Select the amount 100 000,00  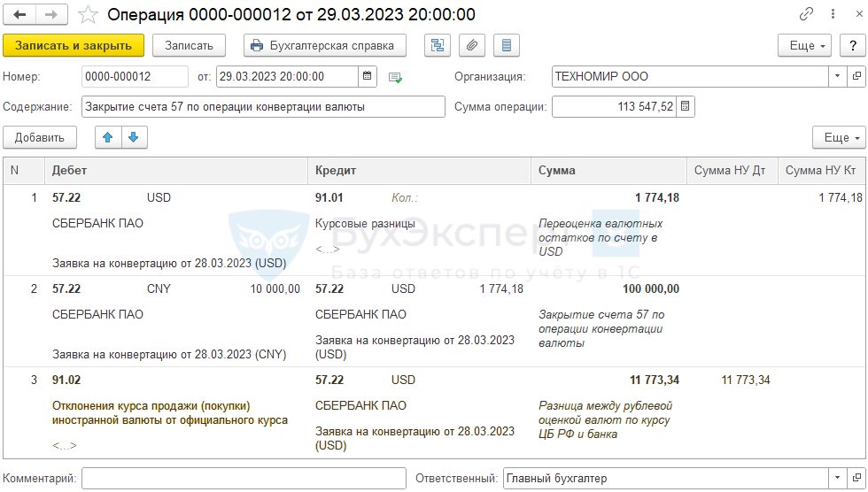650,288
